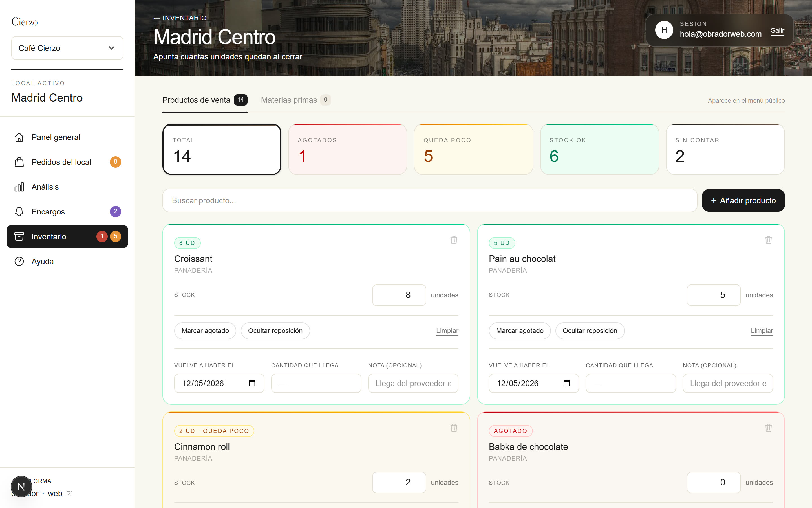Image resolution: width=812 pixels, height=508 pixels.
Task: Click the purple 2 badge on Encargos
Action: pos(115,212)
